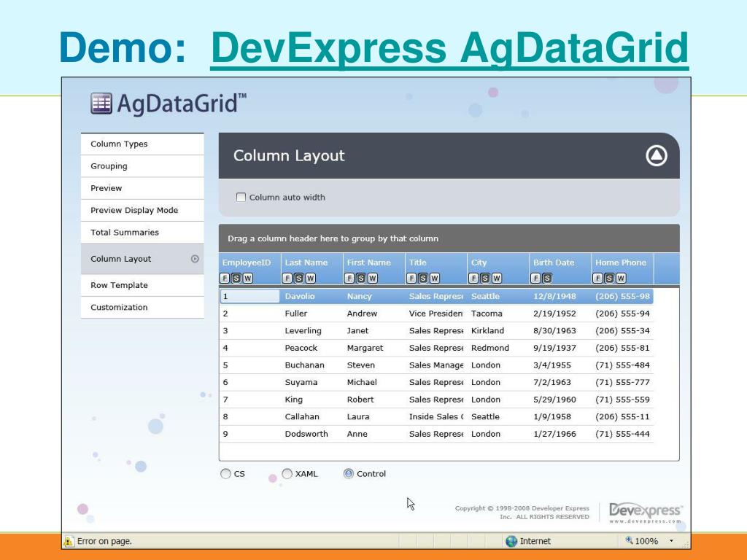747x560 pixels.
Task: Click the selected EmployeeID cell 1
Action: [x=250, y=296]
